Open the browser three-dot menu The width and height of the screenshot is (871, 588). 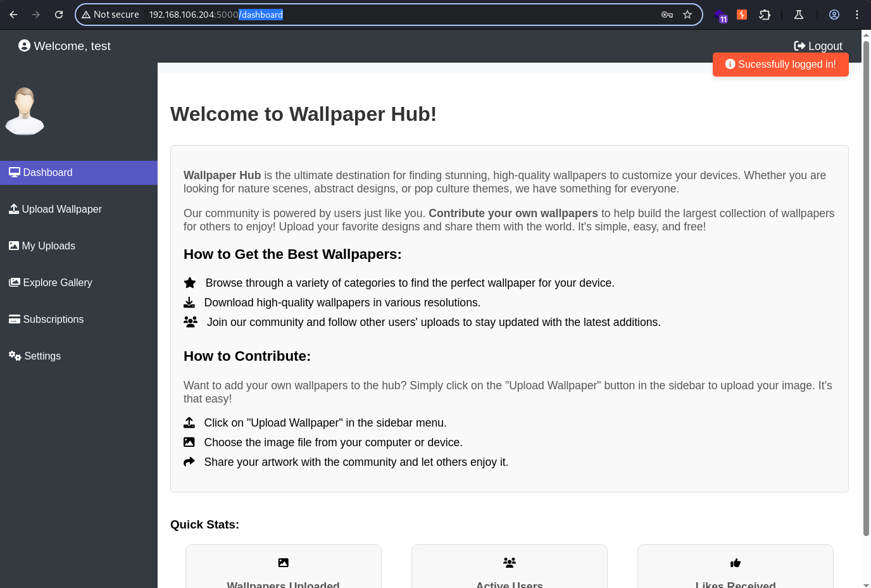coord(857,15)
